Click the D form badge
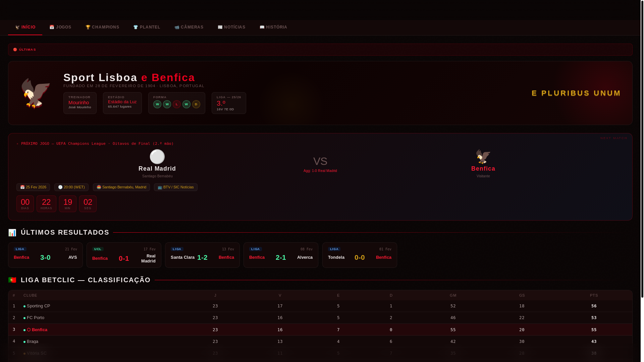This screenshot has width=644, height=362. pos(196,104)
